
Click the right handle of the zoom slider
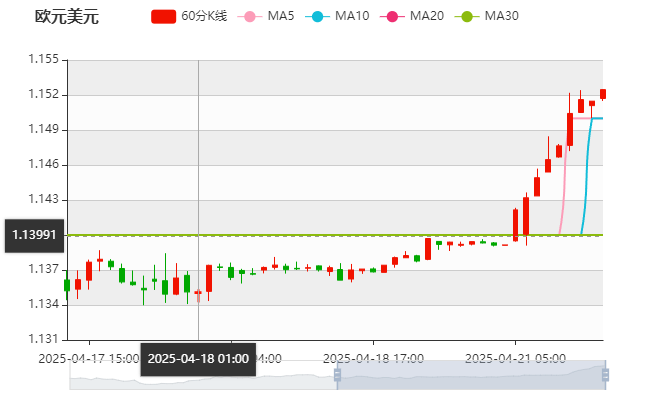[605, 375]
